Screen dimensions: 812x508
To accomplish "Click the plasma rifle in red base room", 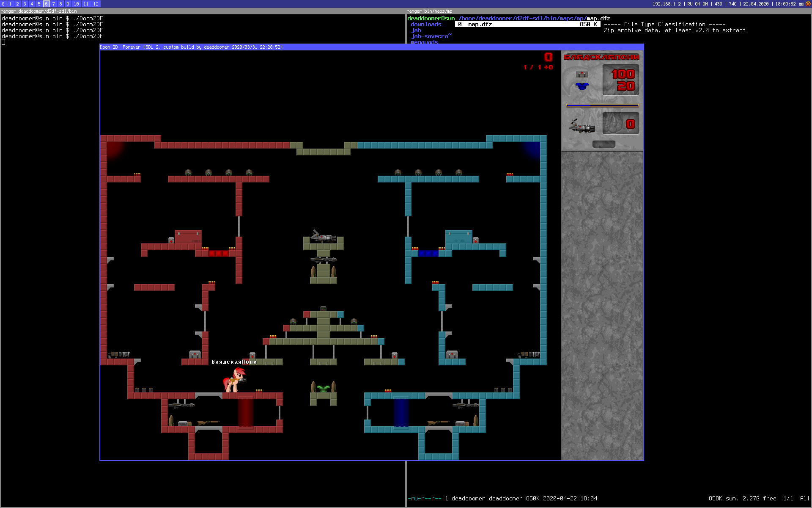I will (x=181, y=405).
